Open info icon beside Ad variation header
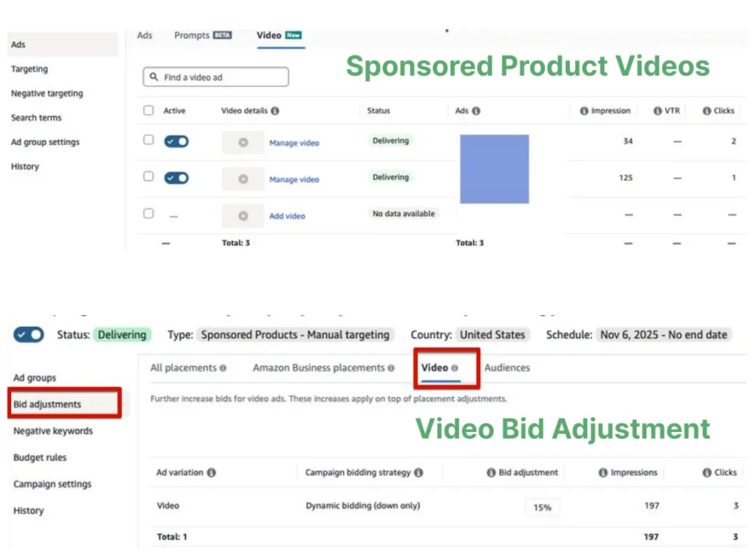 [211, 472]
